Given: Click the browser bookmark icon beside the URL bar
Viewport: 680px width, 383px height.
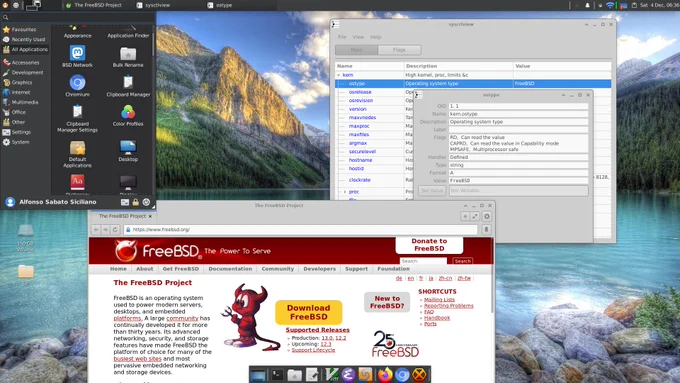Looking at the screenshot, I should 486,229.
